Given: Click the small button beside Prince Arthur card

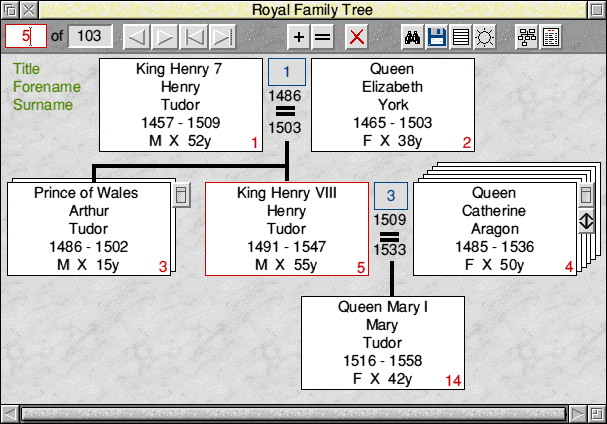Looking at the screenshot, I should pyautogui.click(x=182, y=194).
